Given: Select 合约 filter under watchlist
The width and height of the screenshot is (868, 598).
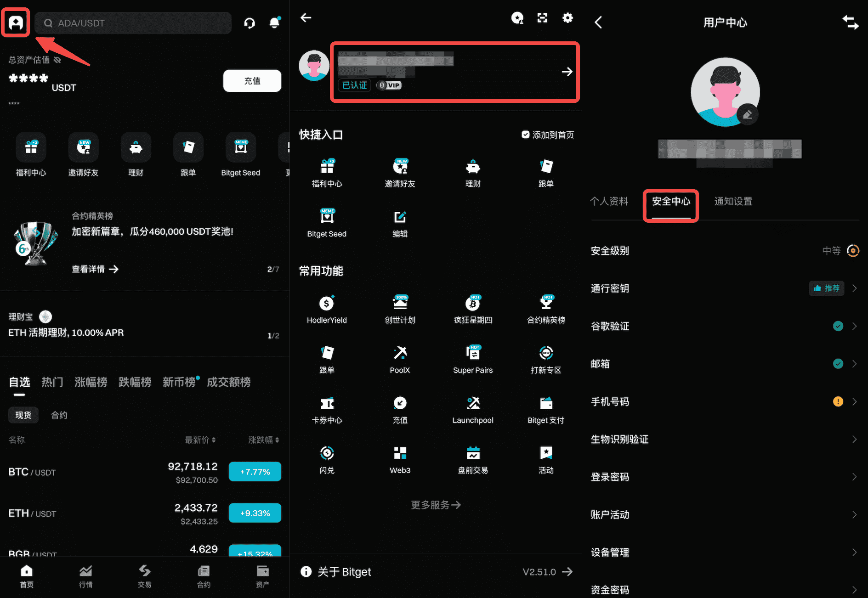Looking at the screenshot, I should [x=59, y=415].
